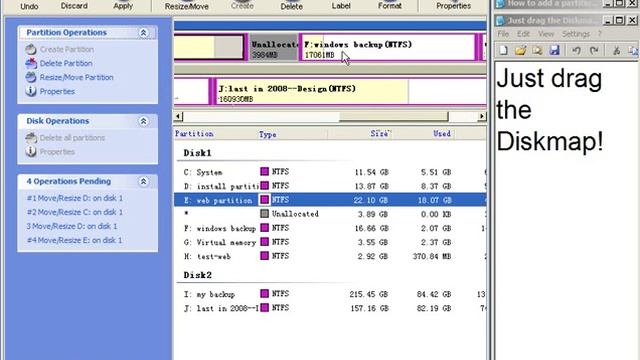Open File menu in the notepad window

(503, 34)
